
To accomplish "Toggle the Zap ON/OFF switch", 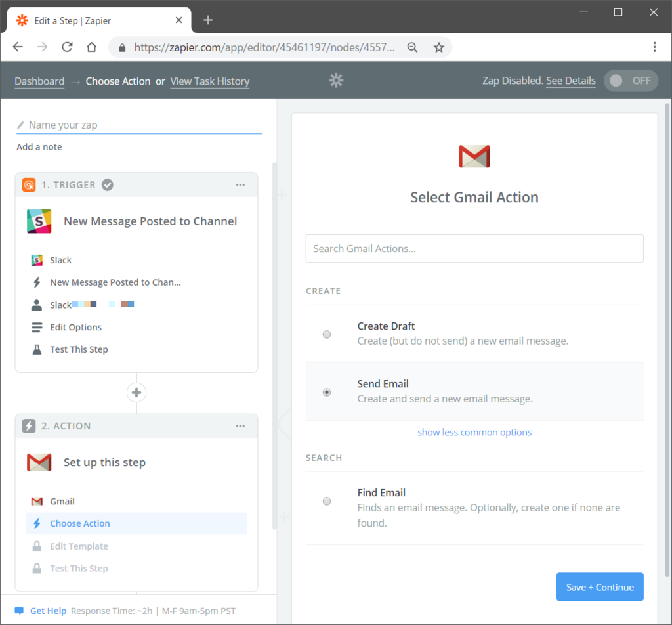I will 631,81.
